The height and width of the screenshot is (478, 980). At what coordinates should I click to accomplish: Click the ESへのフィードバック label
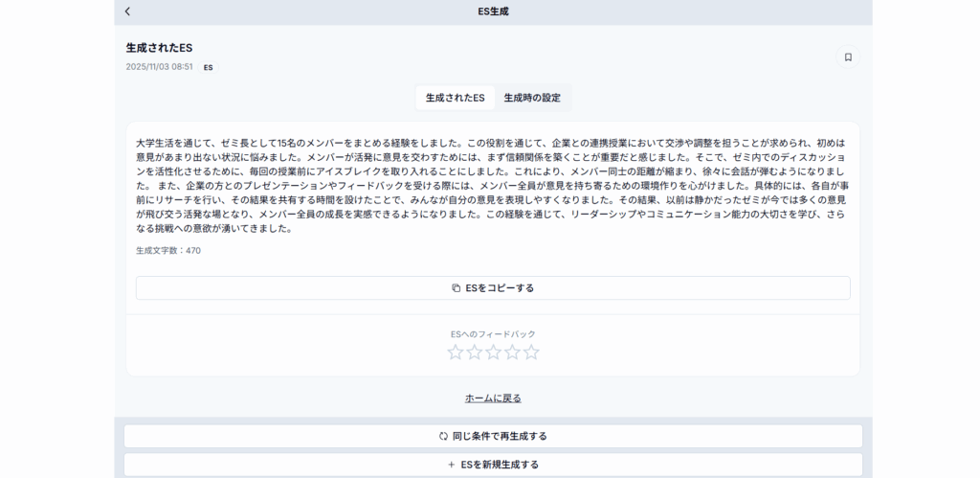[x=493, y=333]
